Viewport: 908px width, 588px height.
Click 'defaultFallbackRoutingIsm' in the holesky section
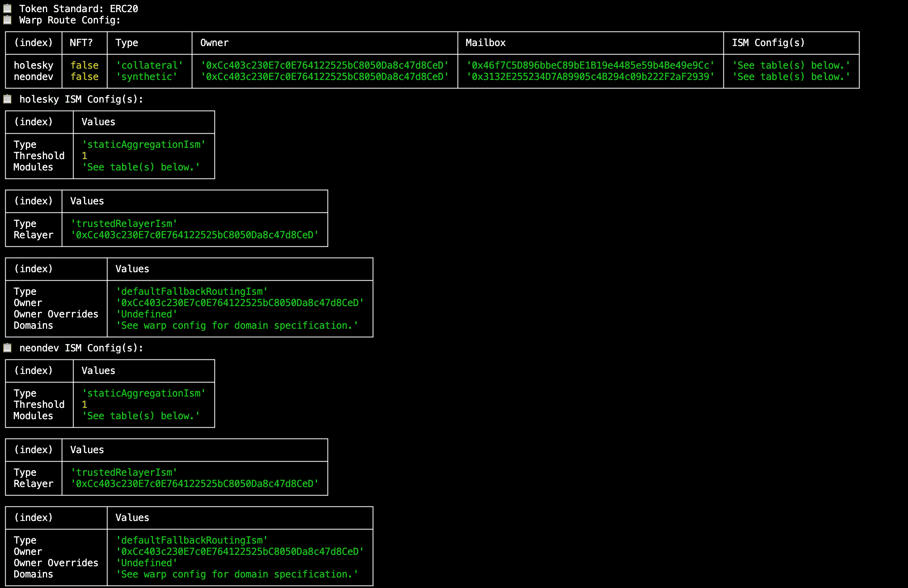(192, 292)
